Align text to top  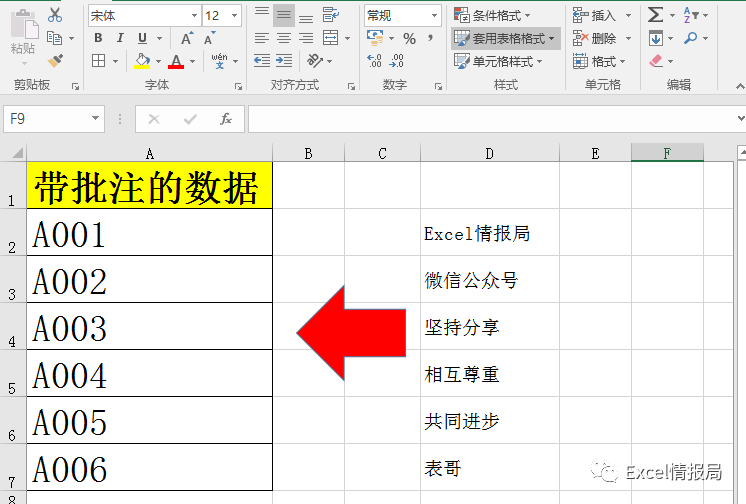point(262,14)
